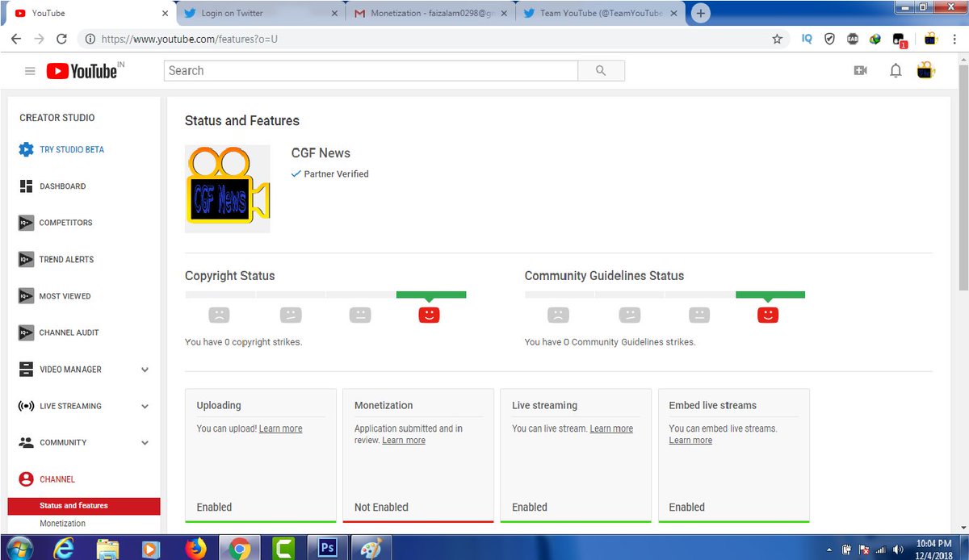Click the red happy face under Community Guidelines Status
The width and height of the screenshot is (969, 560).
[x=768, y=315]
